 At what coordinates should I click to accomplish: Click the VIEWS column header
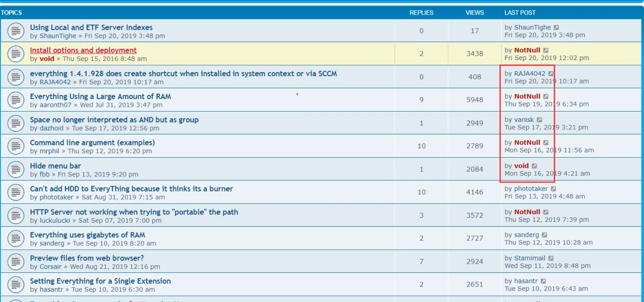tap(475, 12)
